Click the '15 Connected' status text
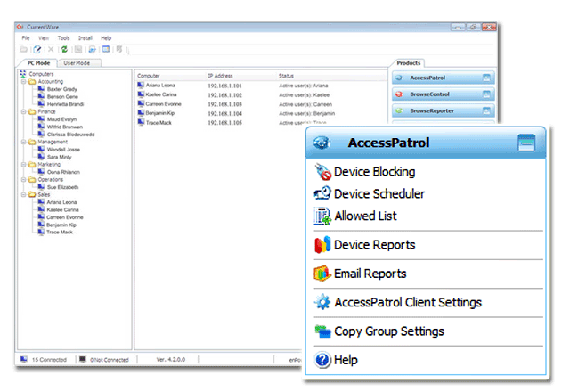570x392 pixels. [49, 360]
